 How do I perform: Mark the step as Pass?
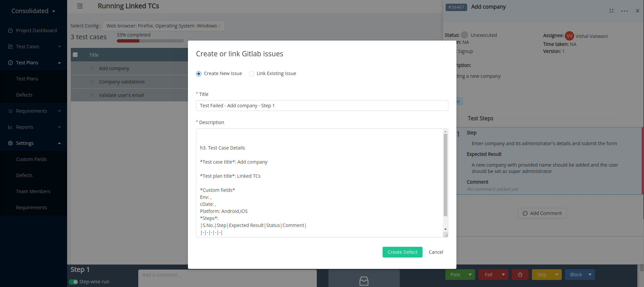[455, 275]
